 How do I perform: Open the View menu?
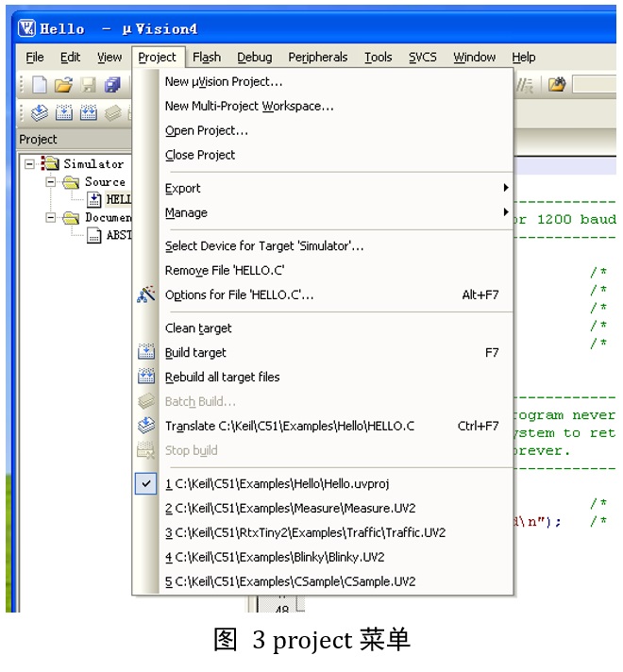[109, 57]
